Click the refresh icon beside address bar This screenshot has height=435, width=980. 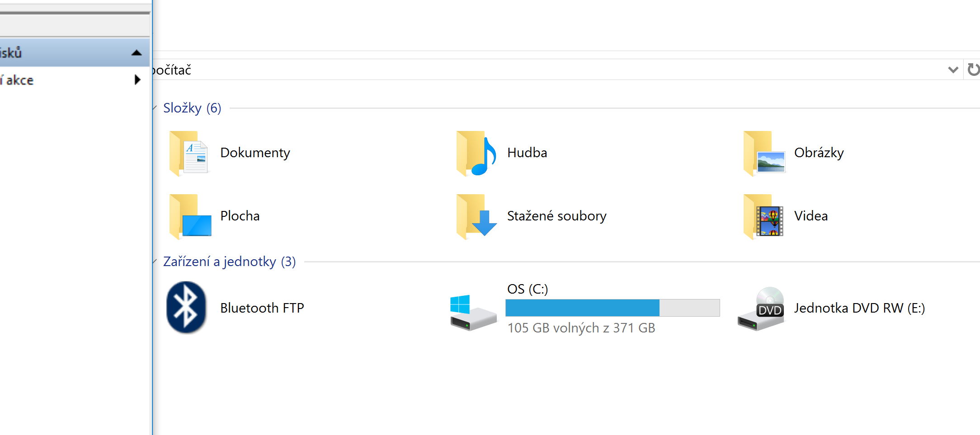pos(973,70)
